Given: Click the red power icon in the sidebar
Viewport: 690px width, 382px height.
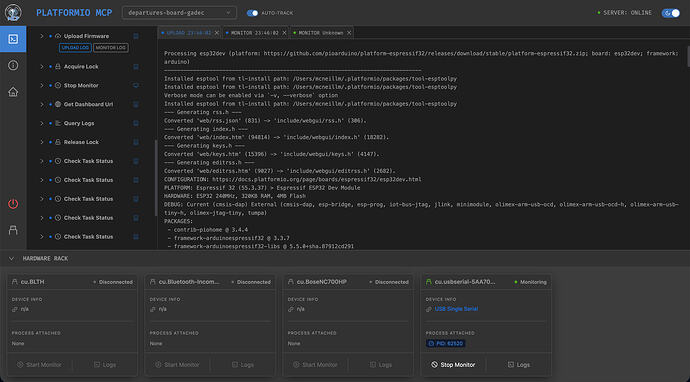Looking at the screenshot, I should point(13,204).
